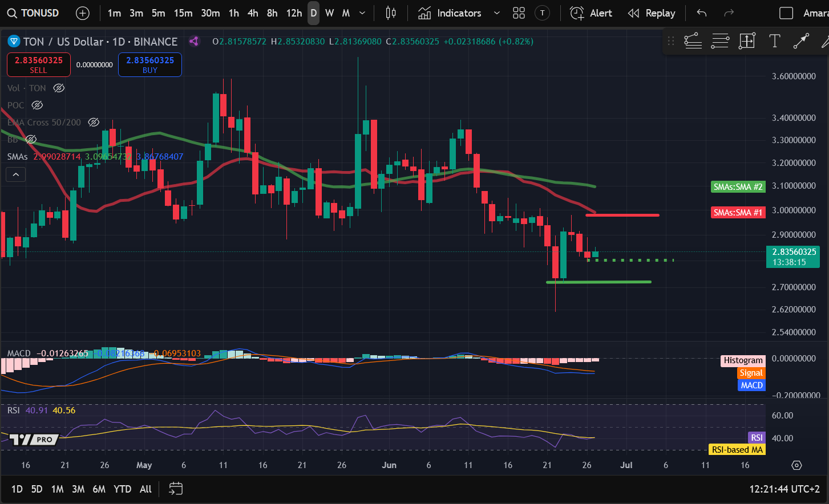Click the Histogram label on MACD pane
This screenshot has height=504, width=829.
point(743,360)
